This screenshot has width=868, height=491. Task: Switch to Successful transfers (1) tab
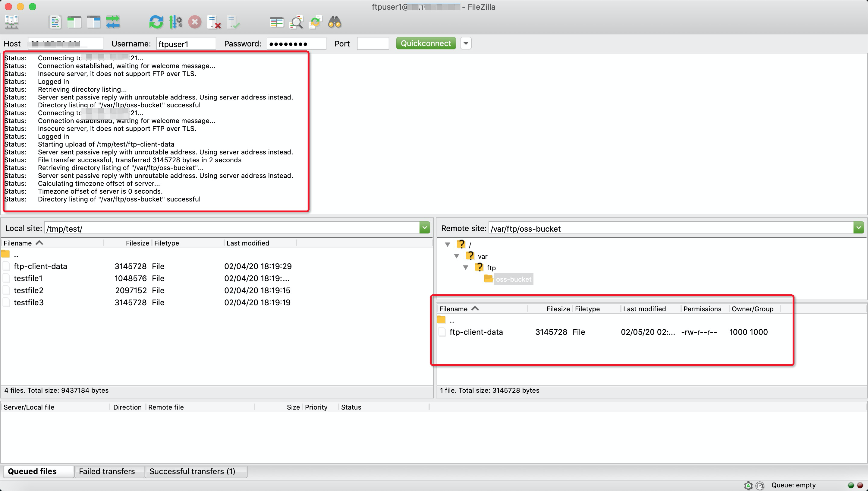pyautogui.click(x=196, y=471)
